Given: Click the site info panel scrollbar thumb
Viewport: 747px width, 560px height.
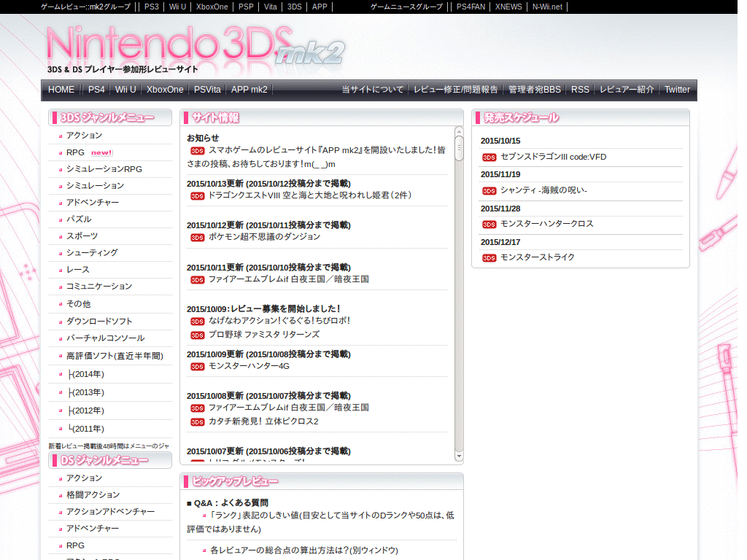Looking at the screenshot, I should (459, 148).
